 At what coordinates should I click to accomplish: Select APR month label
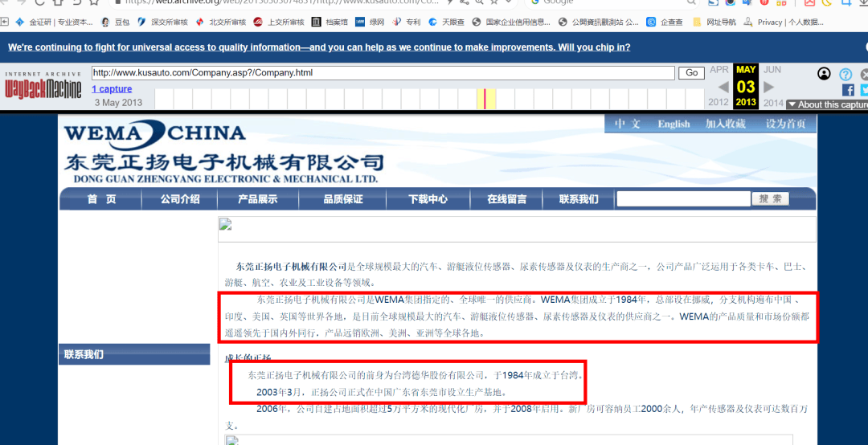(x=719, y=70)
